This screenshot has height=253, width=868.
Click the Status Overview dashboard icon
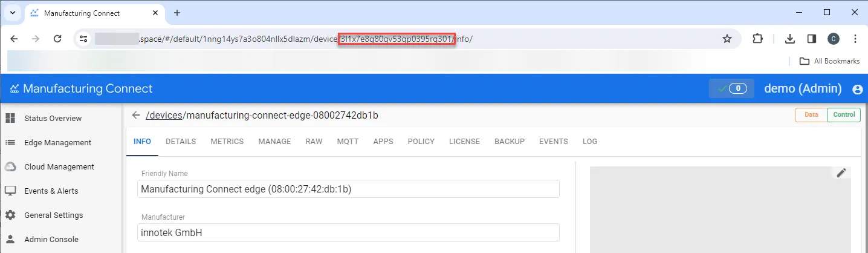(10, 118)
